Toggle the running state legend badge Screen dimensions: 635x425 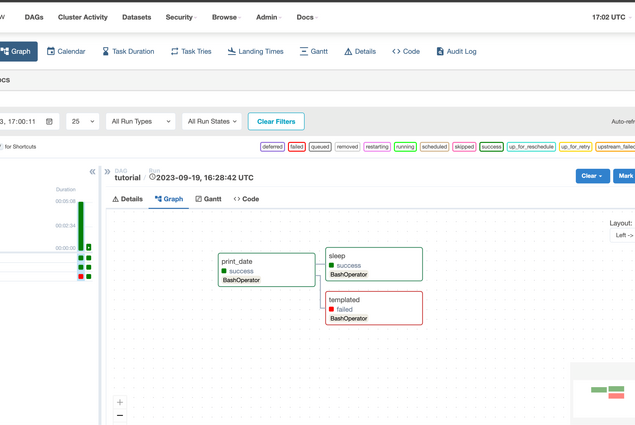pos(405,147)
